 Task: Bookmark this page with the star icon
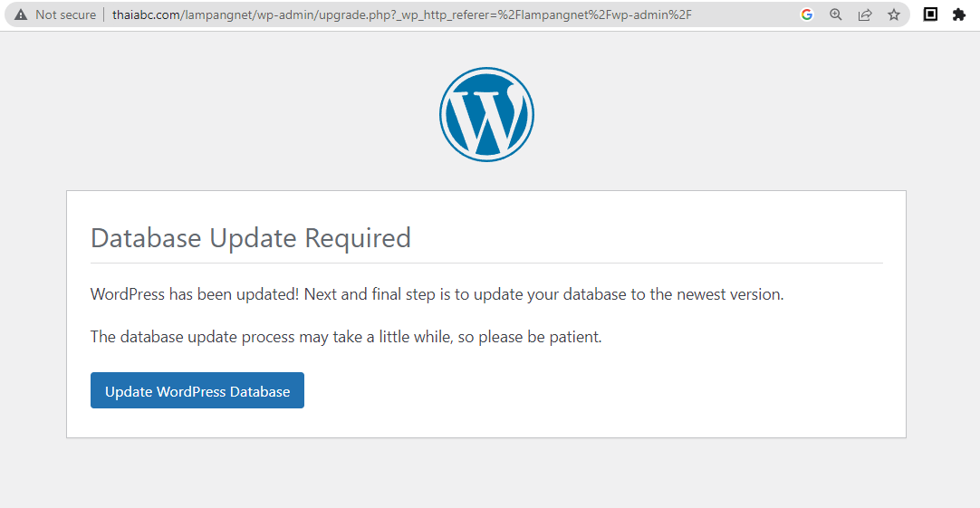[894, 14]
